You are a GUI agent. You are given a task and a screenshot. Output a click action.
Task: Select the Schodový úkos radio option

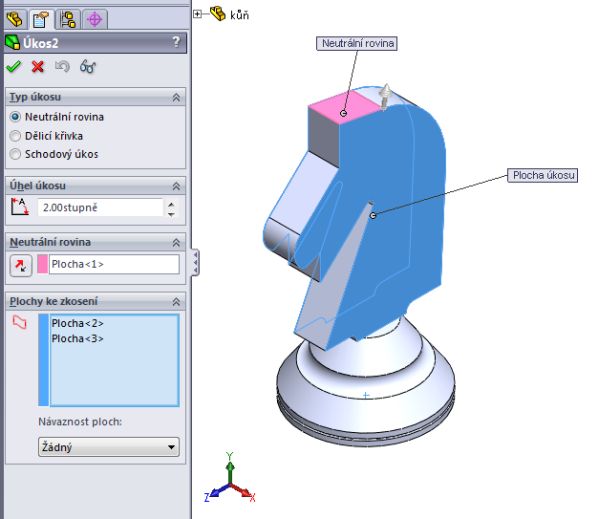tap(15, 154)
